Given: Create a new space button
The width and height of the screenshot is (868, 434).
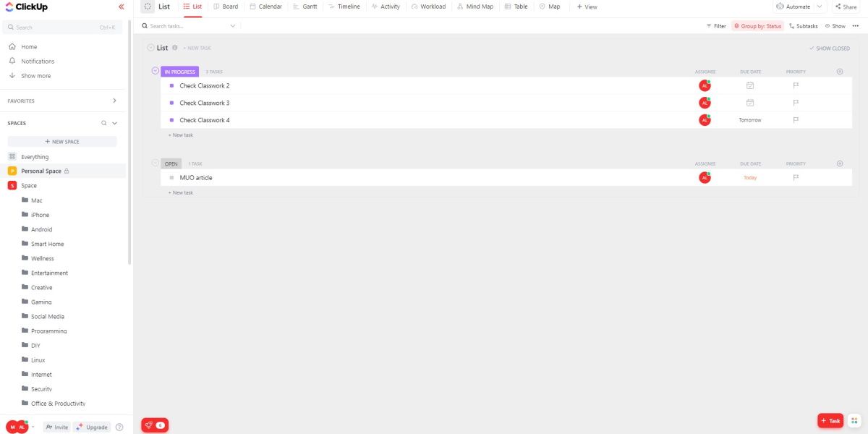Looking at the screenshot, I should pos(62,142).
